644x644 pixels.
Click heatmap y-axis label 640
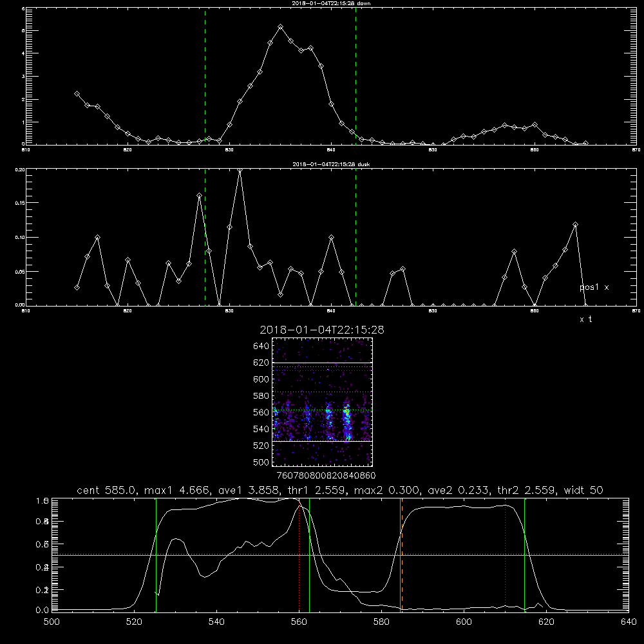(x=261, y=346)
